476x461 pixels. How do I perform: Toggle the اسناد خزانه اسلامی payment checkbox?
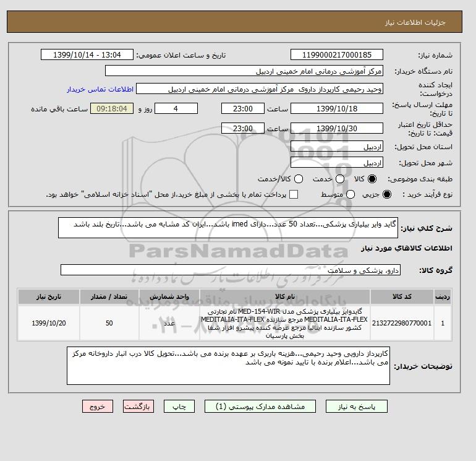point(294,194)
